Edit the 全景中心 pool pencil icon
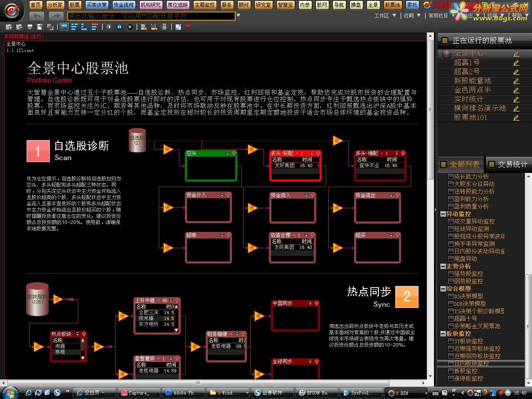This screenshot has height=399, width=532. point(516,54)
